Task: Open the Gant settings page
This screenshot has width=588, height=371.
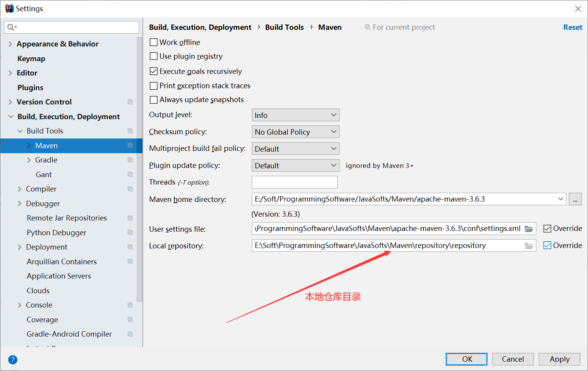Action: coord(44,174)
